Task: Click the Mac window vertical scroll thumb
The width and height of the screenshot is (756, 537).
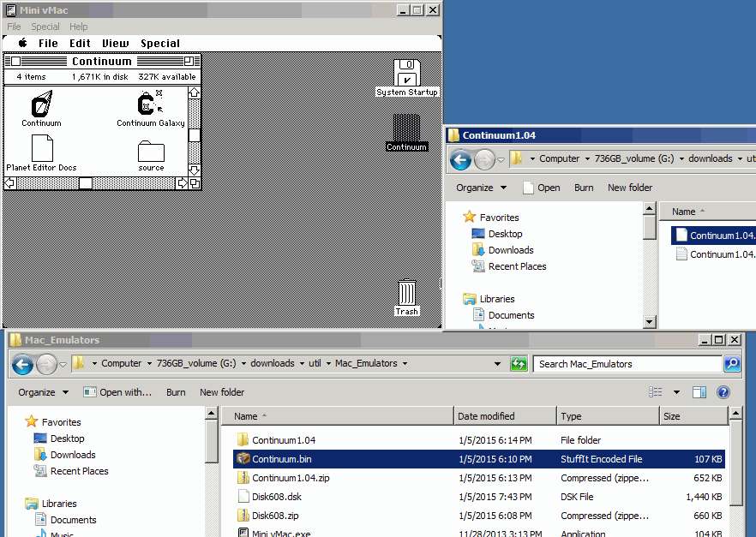Action: [195, 135]
